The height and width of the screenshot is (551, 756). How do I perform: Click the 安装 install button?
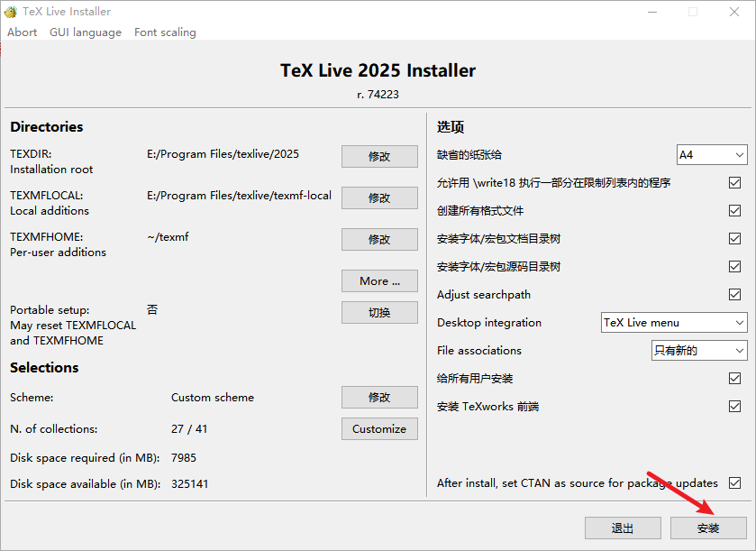708,528
